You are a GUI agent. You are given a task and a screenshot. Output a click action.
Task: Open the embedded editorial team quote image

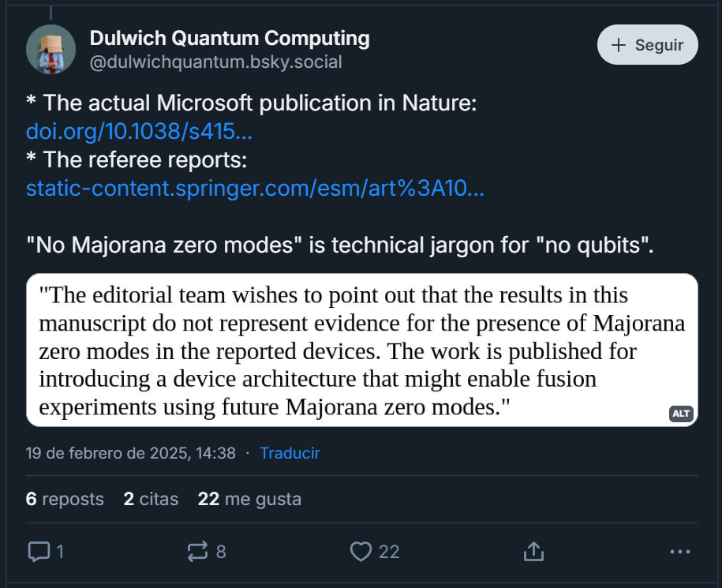pos(361,350)
